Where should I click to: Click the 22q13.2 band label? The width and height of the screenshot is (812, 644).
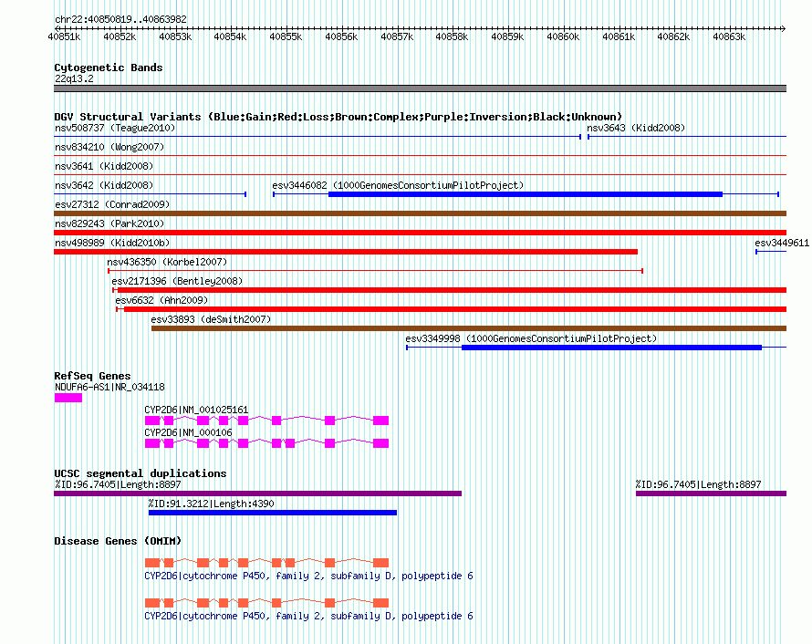tap(74, 78)
